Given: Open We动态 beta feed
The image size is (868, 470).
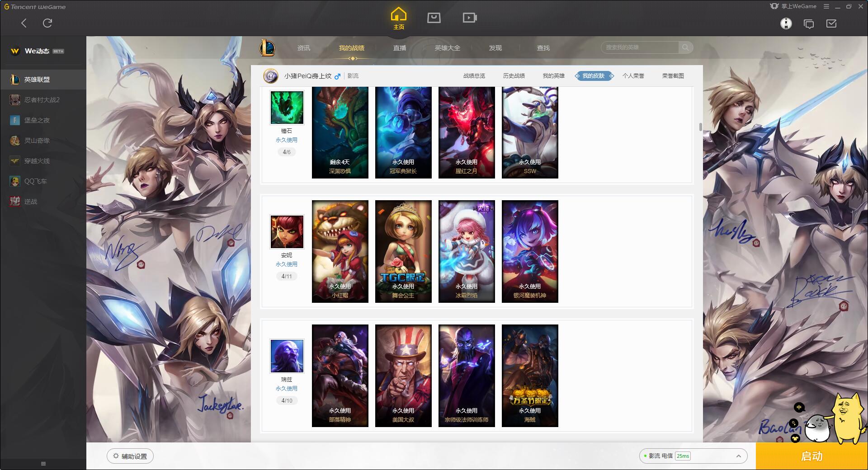Looking at the screenshot, I should pos(37,51).
